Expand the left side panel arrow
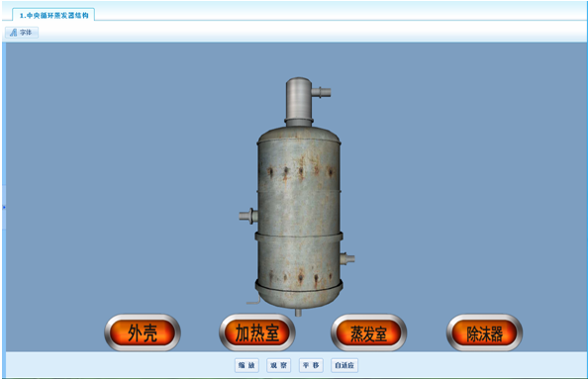 [4, 207]
